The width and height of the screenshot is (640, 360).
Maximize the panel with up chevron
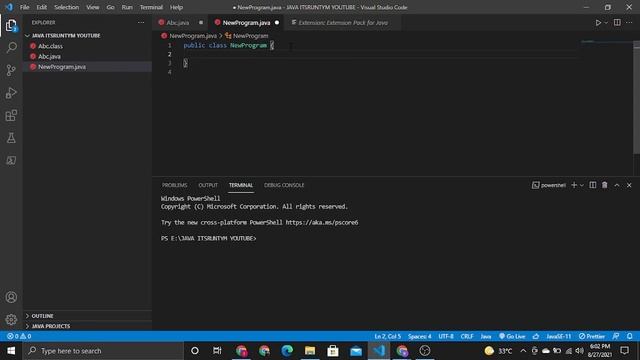617,185
